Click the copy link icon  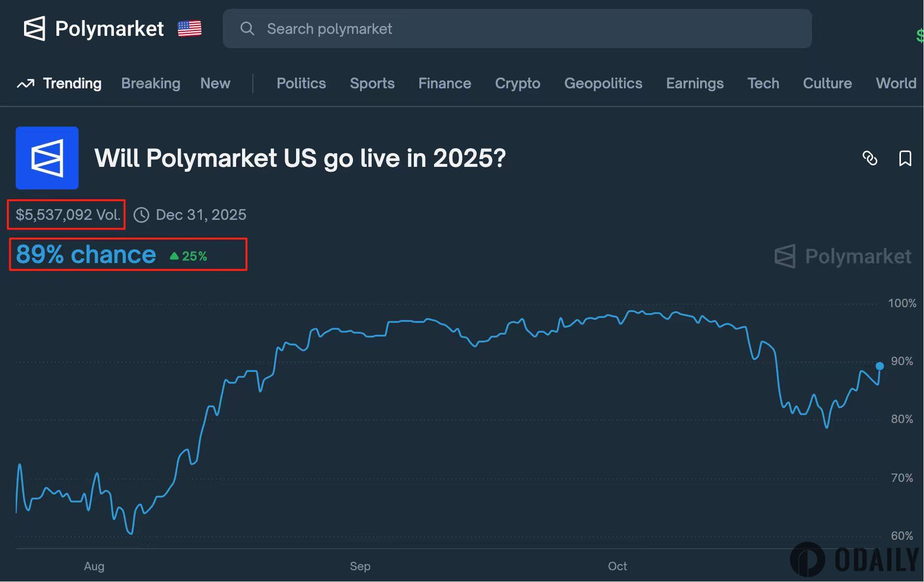pyautogui.click(x=870, y=159)
